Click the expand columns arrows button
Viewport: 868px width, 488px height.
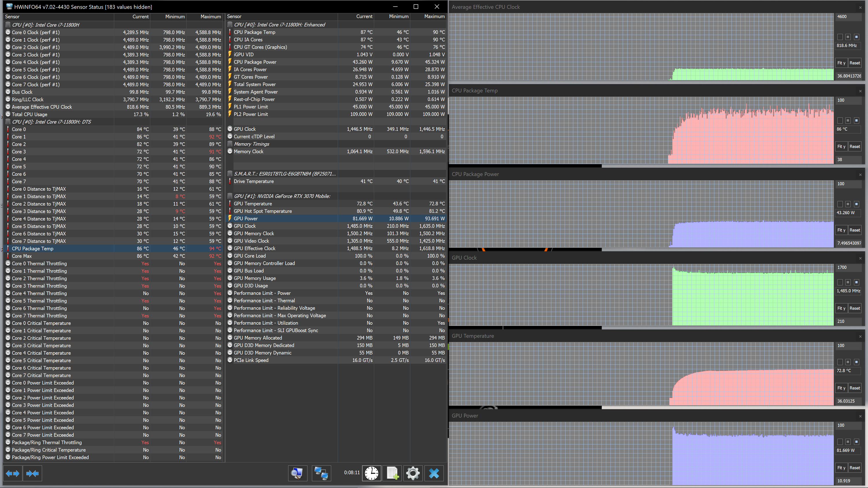(x=13, y=474)
